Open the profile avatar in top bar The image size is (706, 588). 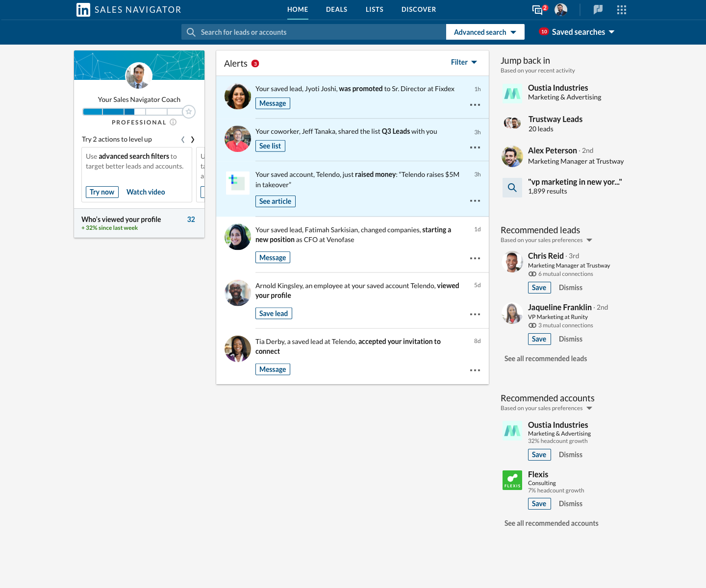point(561,10)
